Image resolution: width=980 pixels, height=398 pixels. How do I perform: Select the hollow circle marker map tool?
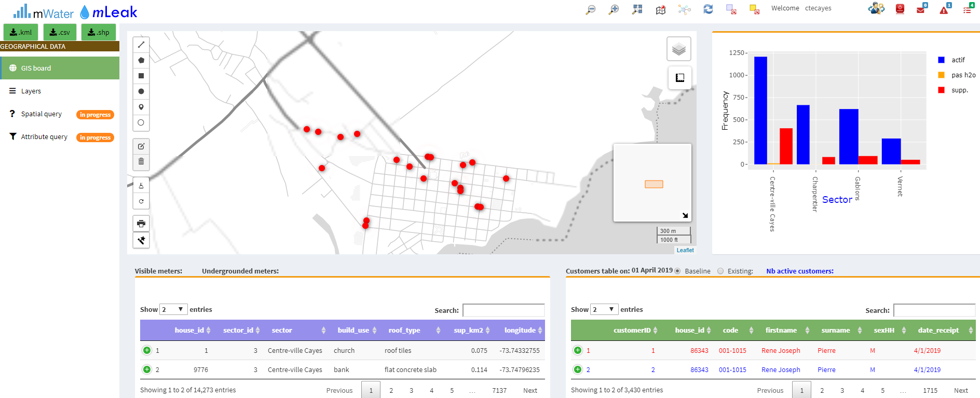141,122
